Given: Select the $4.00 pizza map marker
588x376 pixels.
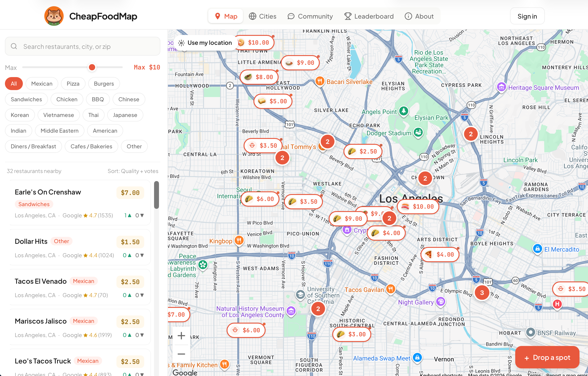Looking at the screenshot, I should coord(440,255).
